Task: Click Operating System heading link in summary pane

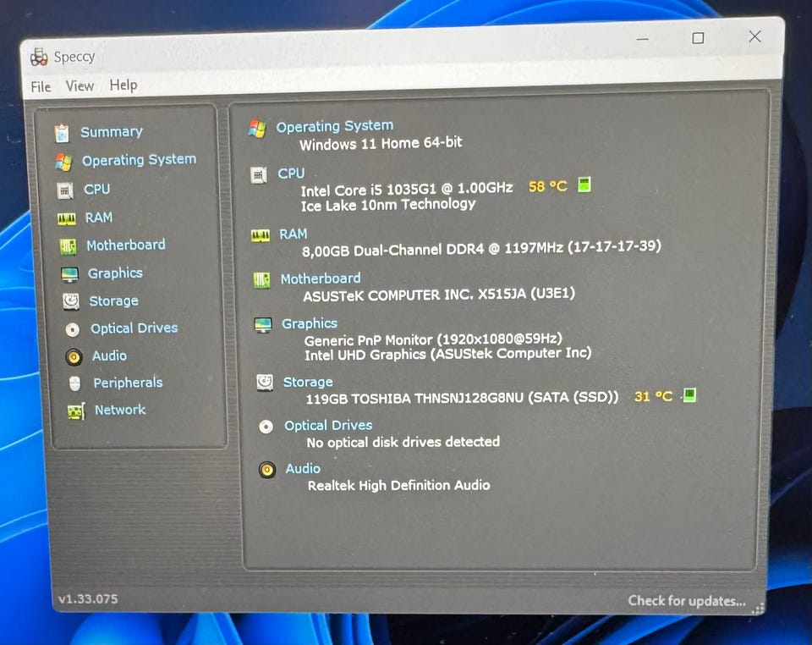Action: pos(335,126)
